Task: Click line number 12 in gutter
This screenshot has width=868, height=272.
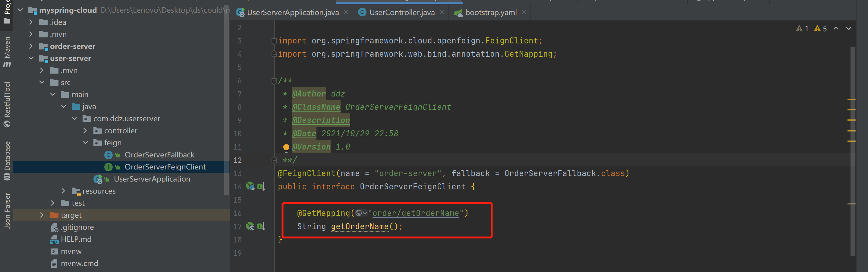Action: coord(237,160)
